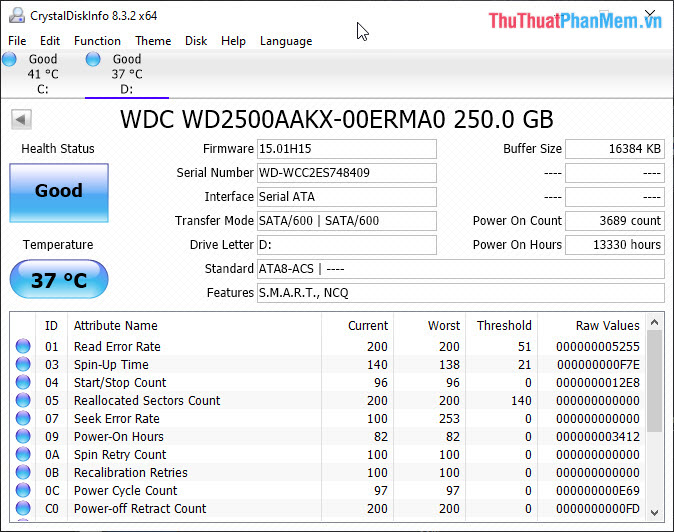Click the status orb for Read Error Rate
The width and height of the screenshot is (674, 532).
[23, 346]
